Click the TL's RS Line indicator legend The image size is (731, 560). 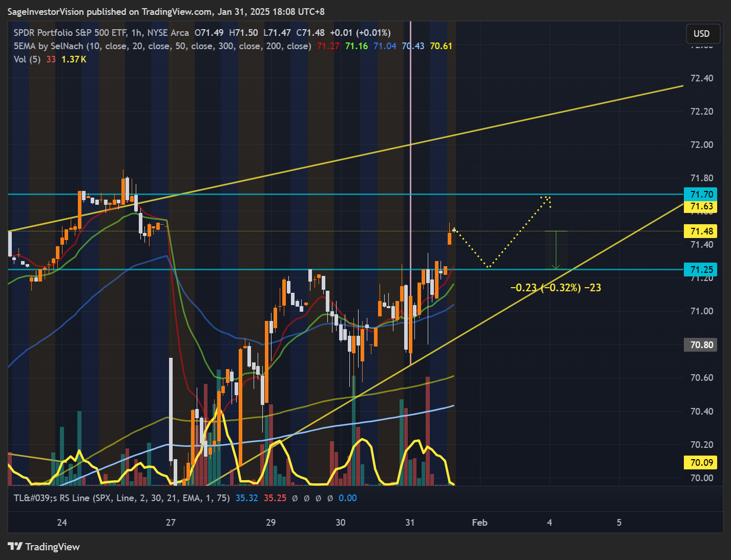click(x=122, y=498)
